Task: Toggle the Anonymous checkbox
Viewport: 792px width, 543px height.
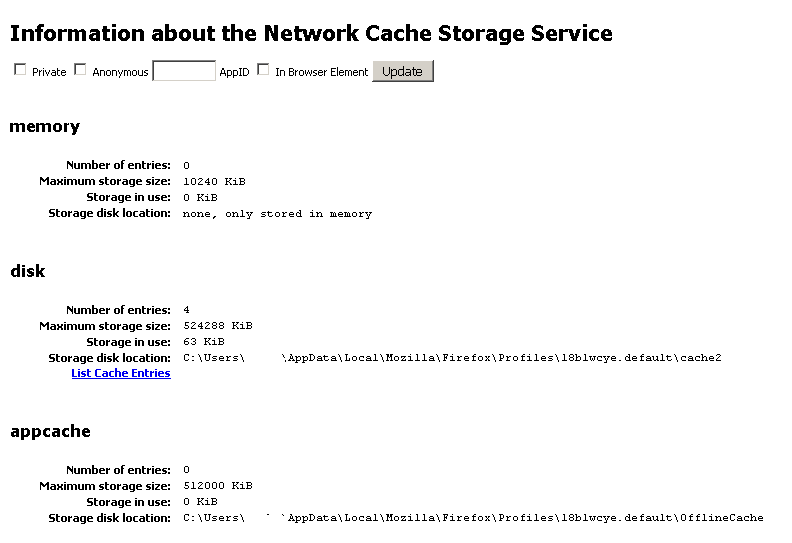Action: [81, 70]
